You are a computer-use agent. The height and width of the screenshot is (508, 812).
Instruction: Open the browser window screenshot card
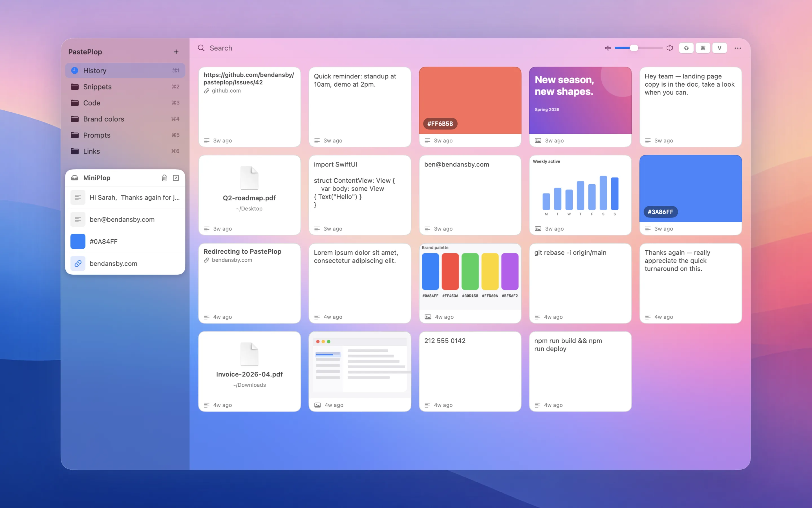pyautogui.click(x=360, y=371)
